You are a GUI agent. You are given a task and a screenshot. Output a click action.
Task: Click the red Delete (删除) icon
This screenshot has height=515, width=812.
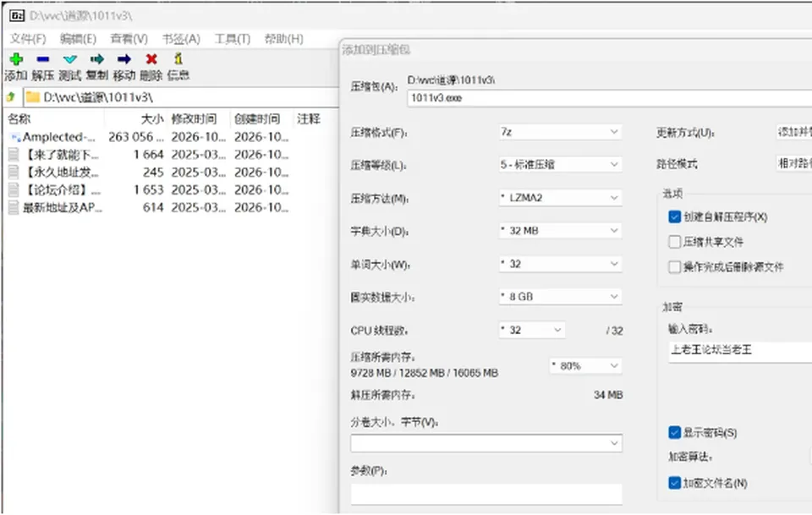point(151,59)
